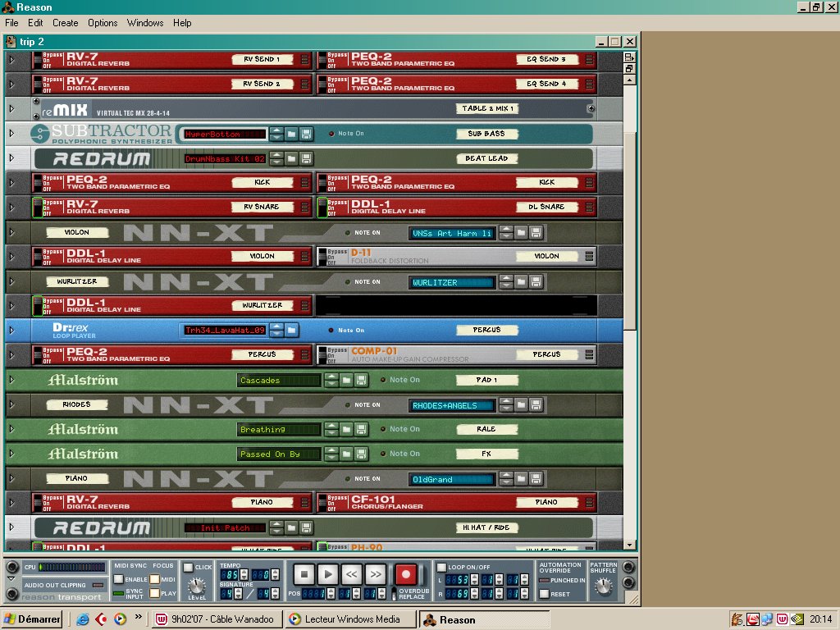This screenshot has height=630, width=840.
Task: Unfold the reMIX TABLE 2 MIX 1 device
Action: click(11, 109)
